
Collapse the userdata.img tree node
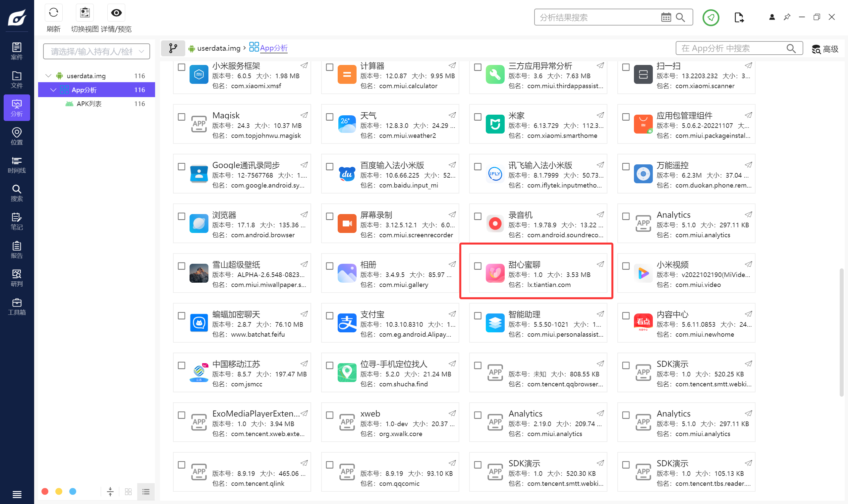48,76
